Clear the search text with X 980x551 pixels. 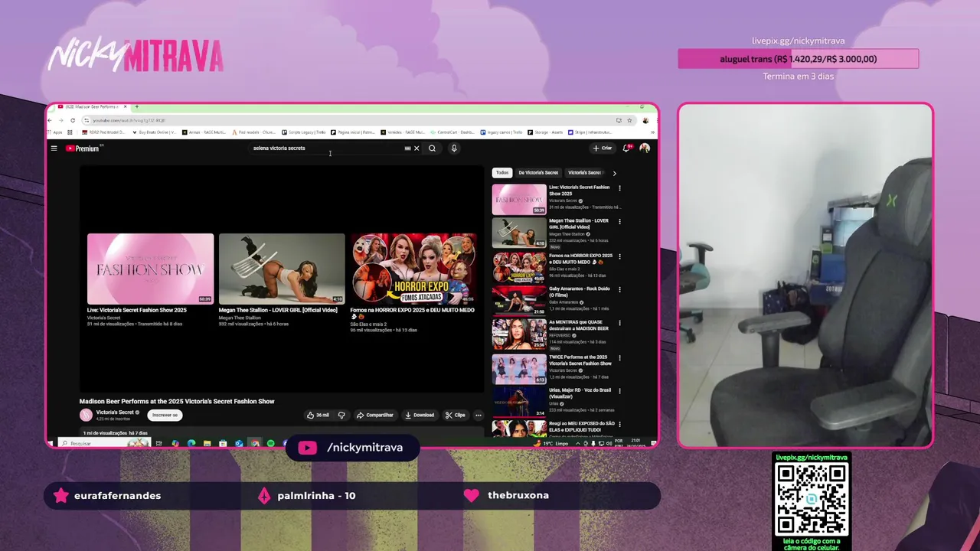416,148
